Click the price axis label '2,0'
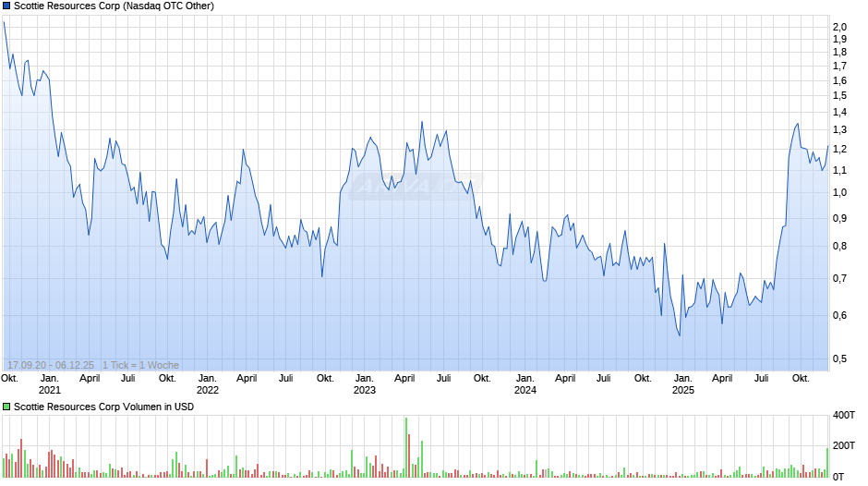868x486 pixels. pos(839,27)
